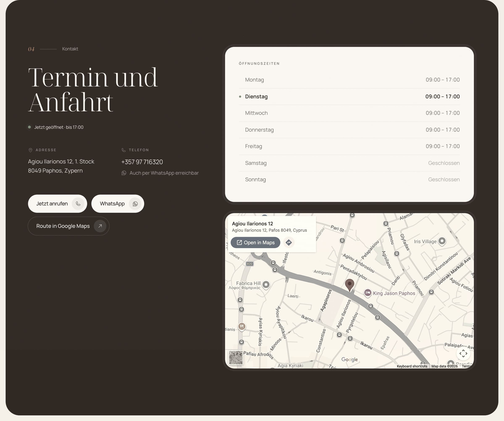The image size is (504, 421).
Task: Click the Jetzt geöffnet status text
Action: coord(59,127)
